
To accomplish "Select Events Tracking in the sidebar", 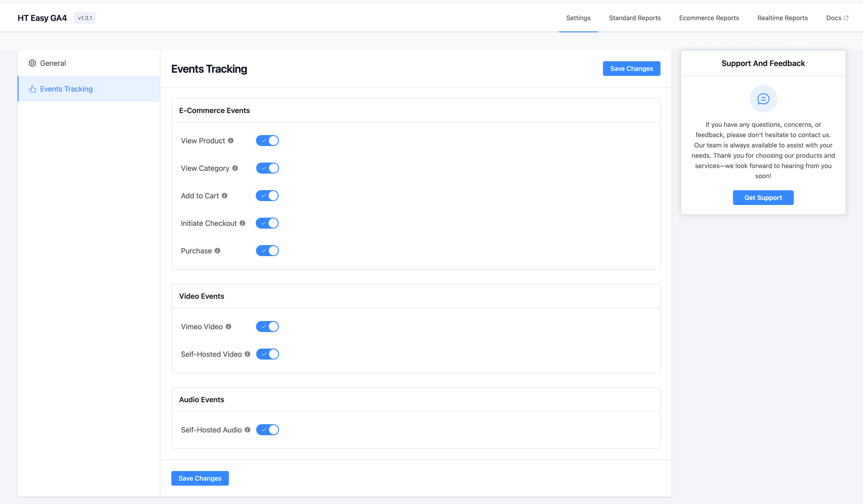I will [89, 89].
